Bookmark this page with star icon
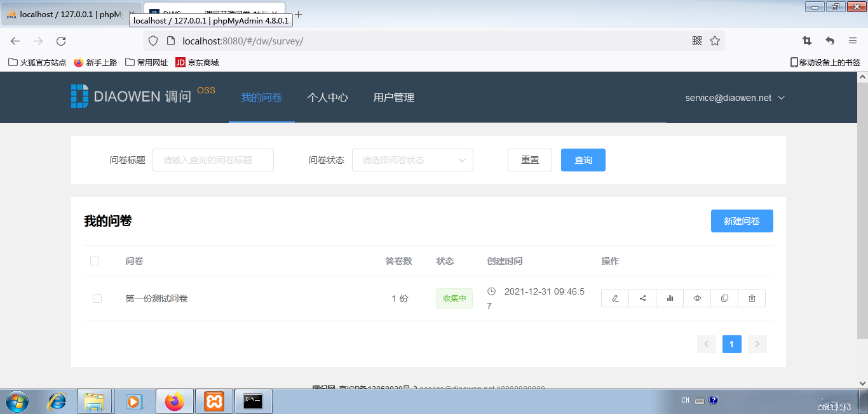Screen dimensions: 868x414 [715, 41]
